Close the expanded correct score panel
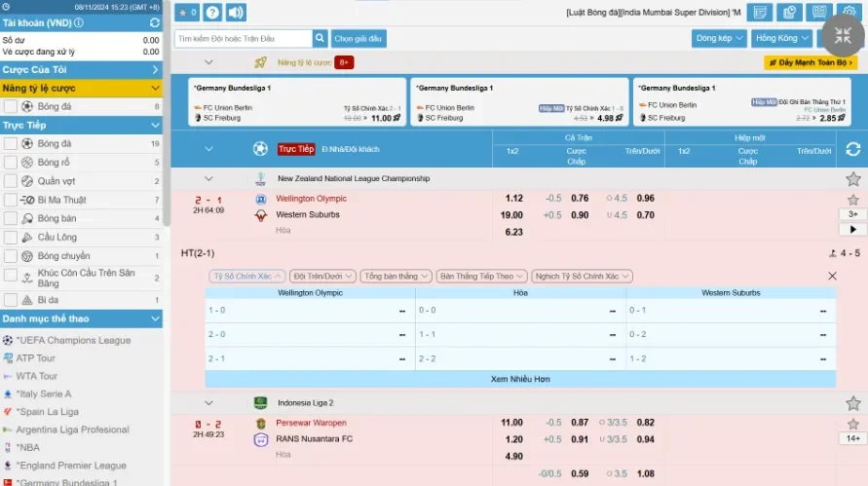 click(832, 276)
